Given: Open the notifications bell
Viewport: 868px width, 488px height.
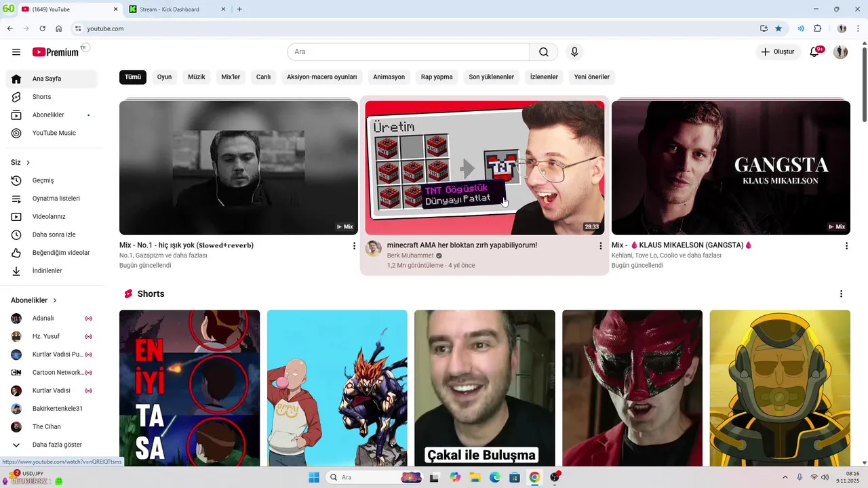Looking at the screenshot, I should (x=815, y=52).
